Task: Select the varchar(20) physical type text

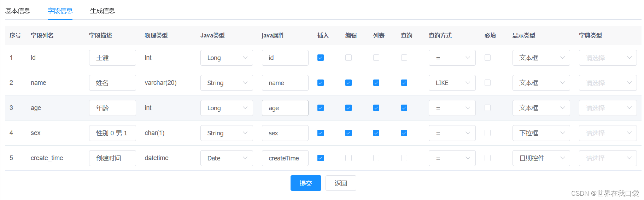Action: point(160,83)
